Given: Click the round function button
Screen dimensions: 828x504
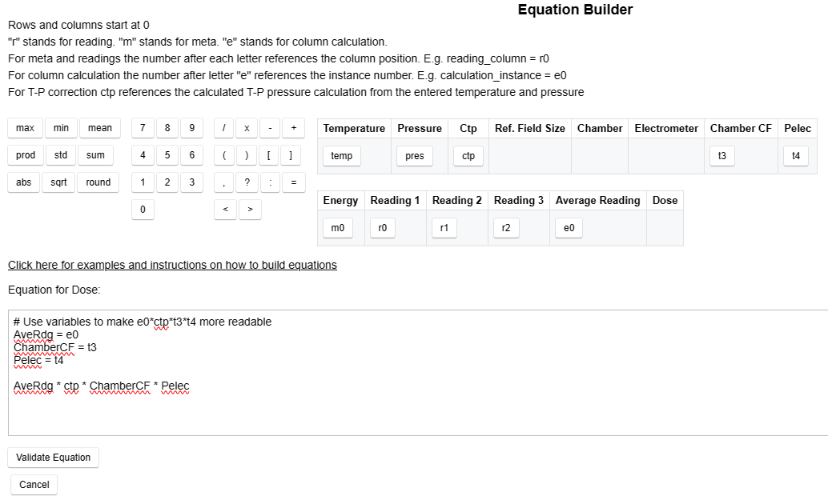Looking at the screenshot, I should tap(98, 182).
